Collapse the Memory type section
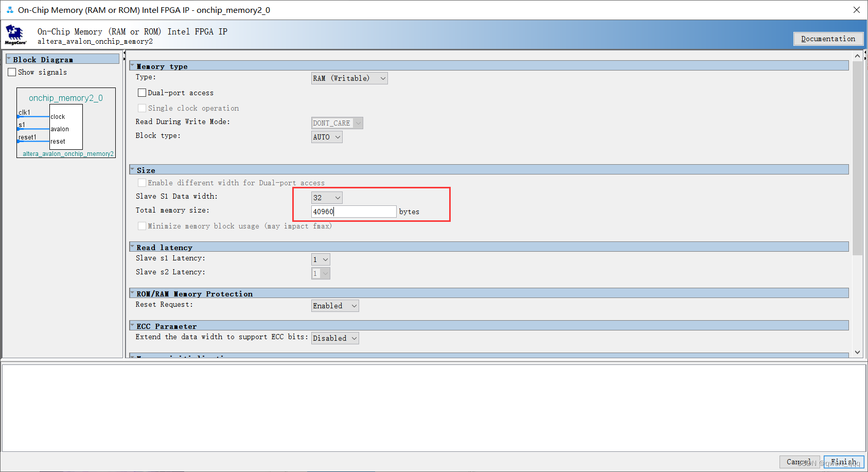Image resolution: width=868 pixels, height=472 pixels. 132,66
